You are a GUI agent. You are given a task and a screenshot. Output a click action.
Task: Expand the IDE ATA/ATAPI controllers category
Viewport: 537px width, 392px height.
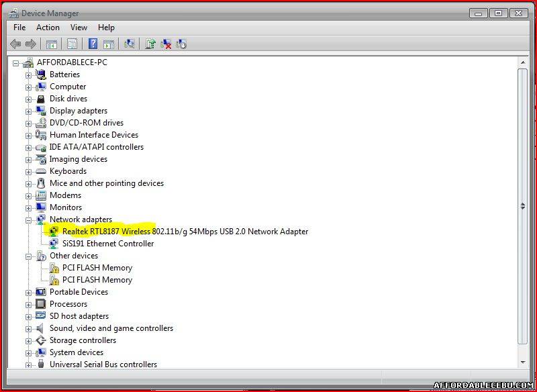(x=28, y=148)
